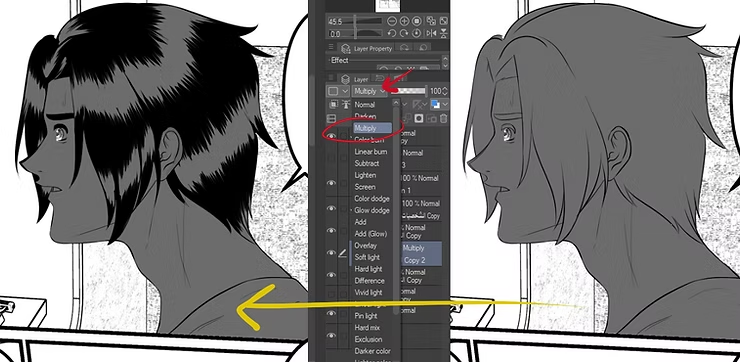Expand the layer color dropdown arrow

coord(445,104)
